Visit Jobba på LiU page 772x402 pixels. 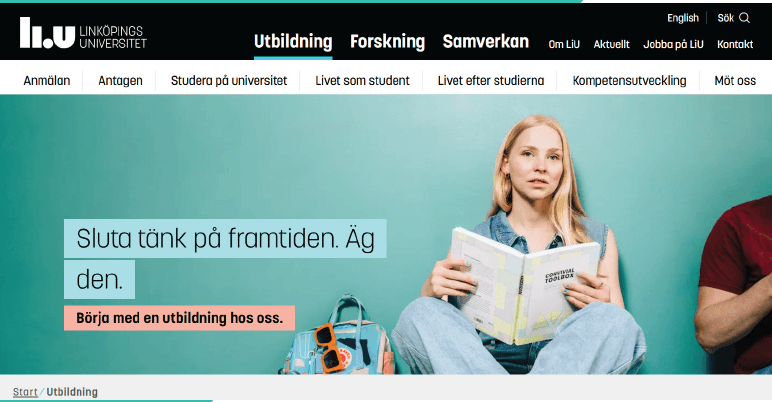[673, 44]
